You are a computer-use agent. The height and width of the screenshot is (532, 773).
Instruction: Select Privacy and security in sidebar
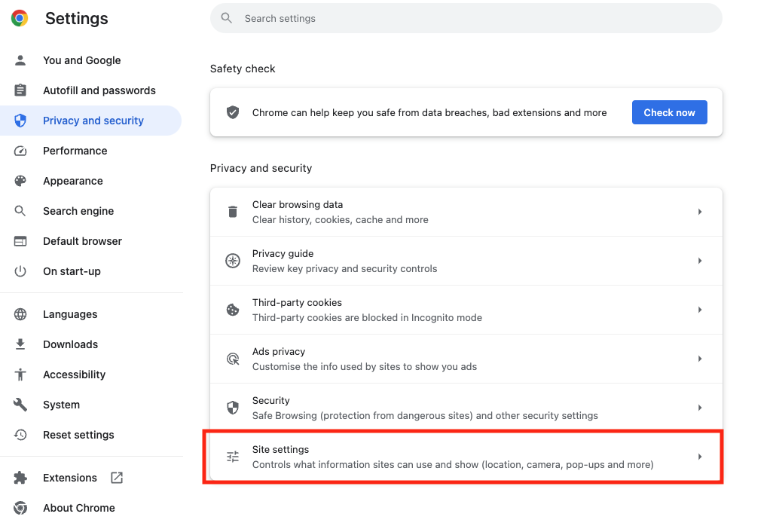(90, 121)
